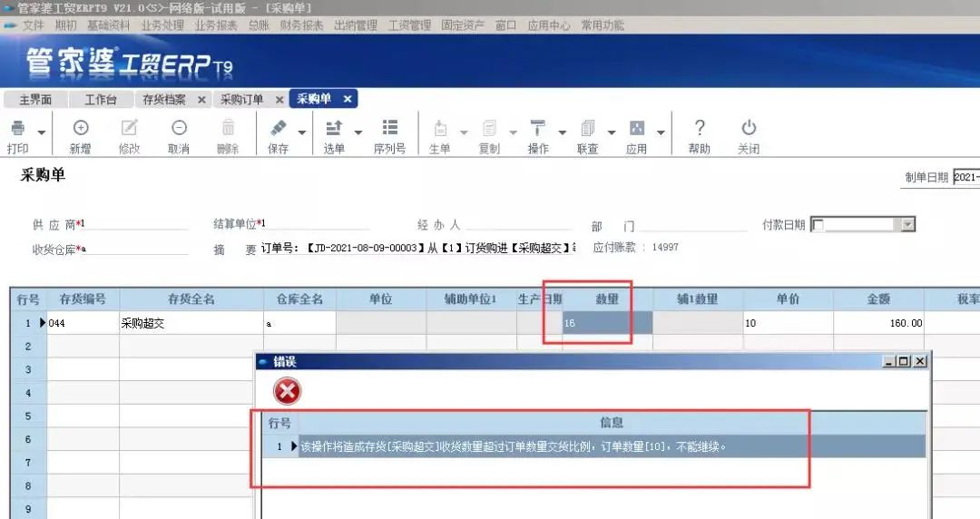980x519 pixels.
Task: Open the 业务处理 menu
Action: [162, 25]
